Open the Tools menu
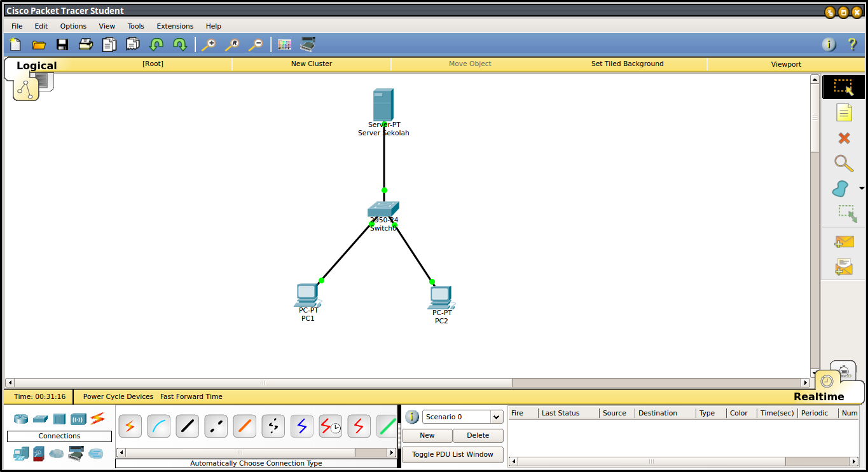 (x=136, y=26)
